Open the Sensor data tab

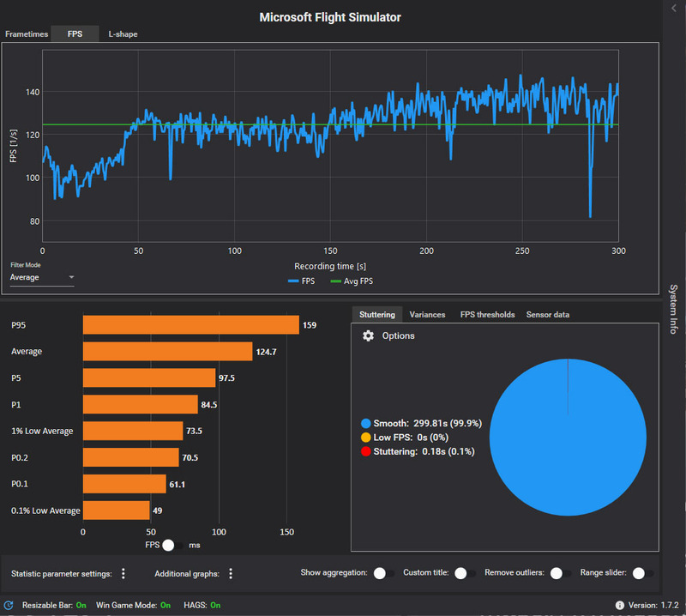(x=548, y=315)
